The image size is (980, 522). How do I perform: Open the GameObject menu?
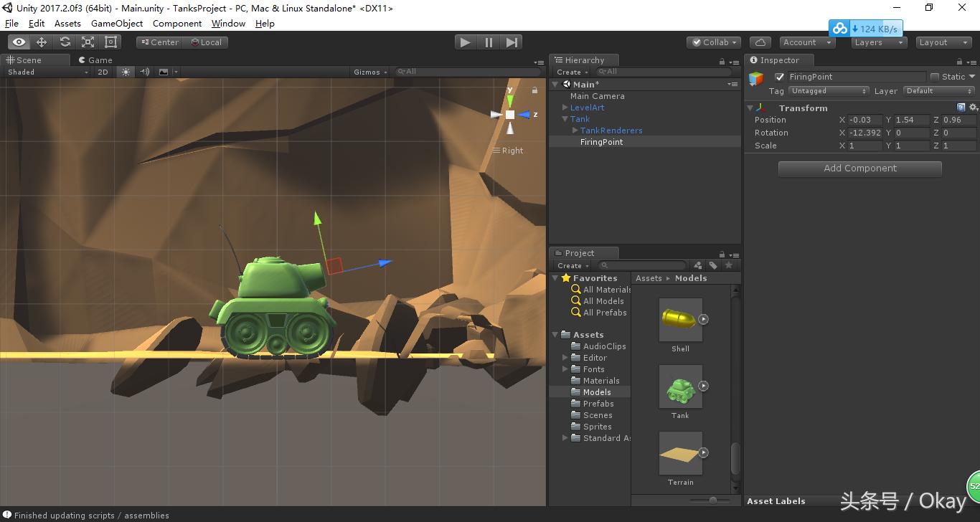tap(117, 23)
